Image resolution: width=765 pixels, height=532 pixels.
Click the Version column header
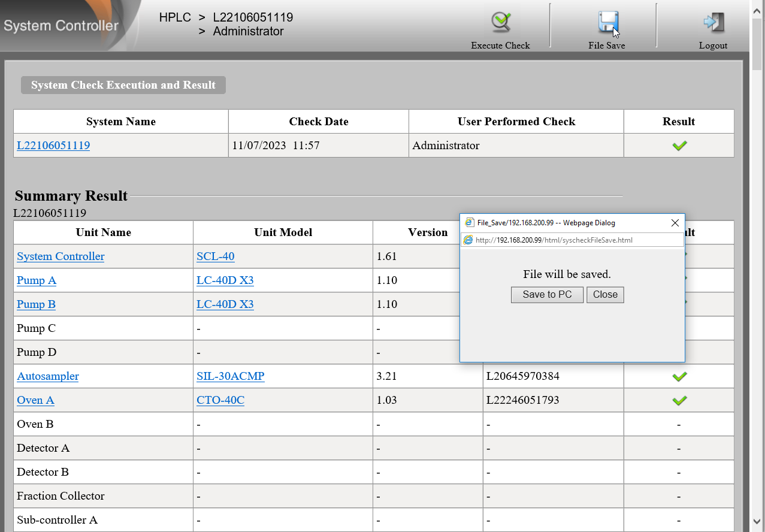pyautogui.click(x=428, y=232)
